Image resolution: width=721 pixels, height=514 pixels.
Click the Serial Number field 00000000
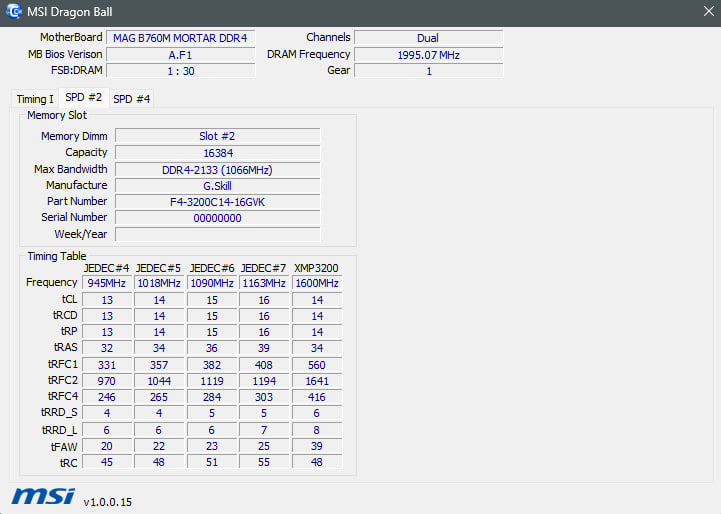point(217,218)
